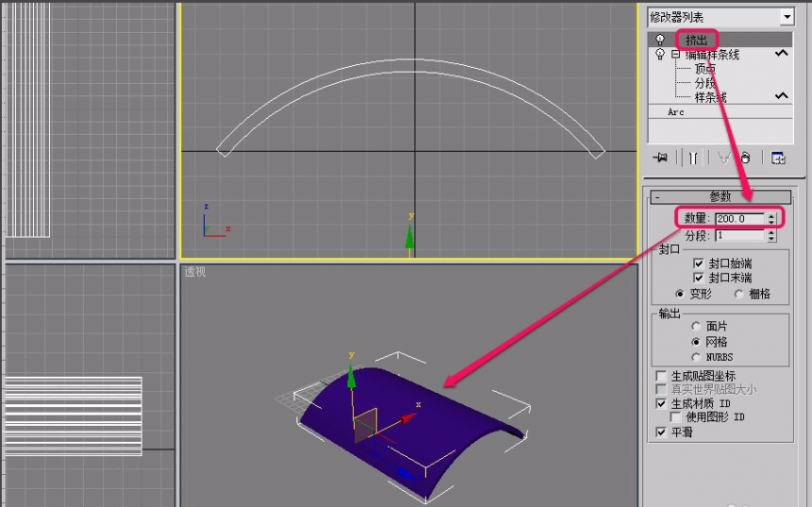This screenshot has width=812, height=507.
Task: Choose the 面片 output option
Action: (696, 327)
